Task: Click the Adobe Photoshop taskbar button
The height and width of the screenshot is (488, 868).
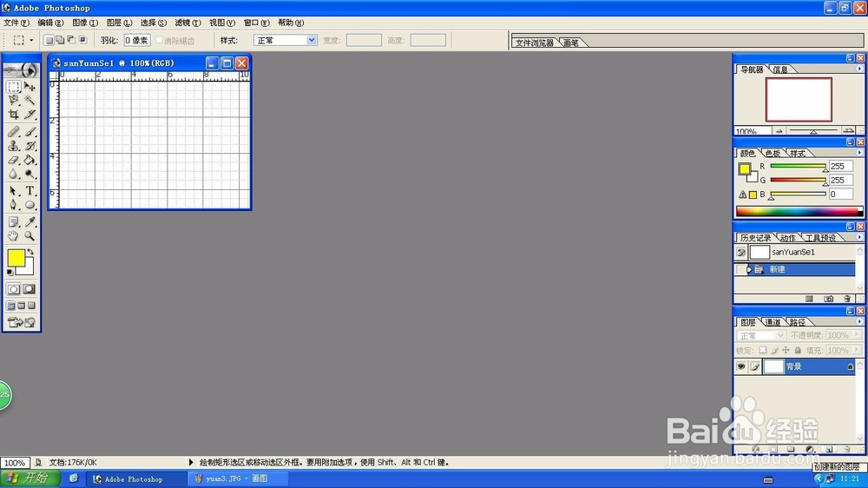Action: (136, 478)
